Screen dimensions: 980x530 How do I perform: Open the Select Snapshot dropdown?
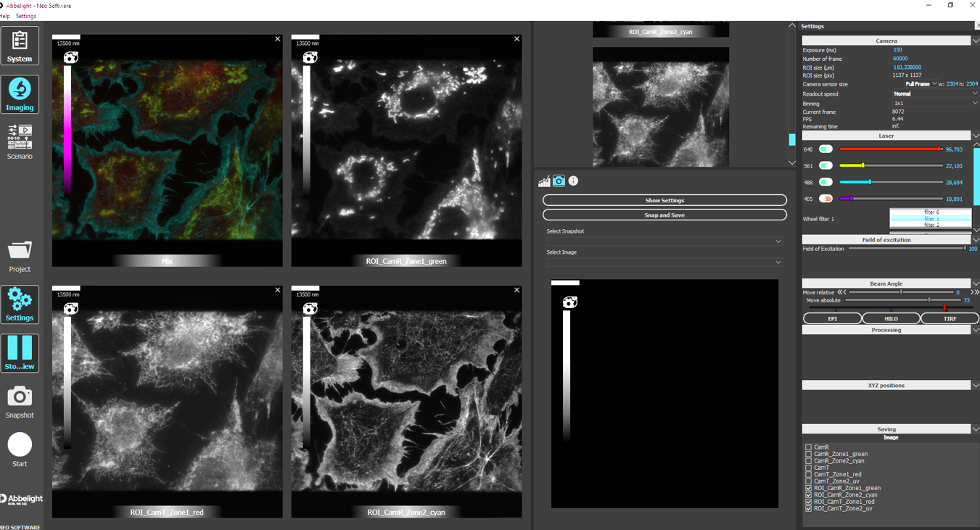[664, 241]
